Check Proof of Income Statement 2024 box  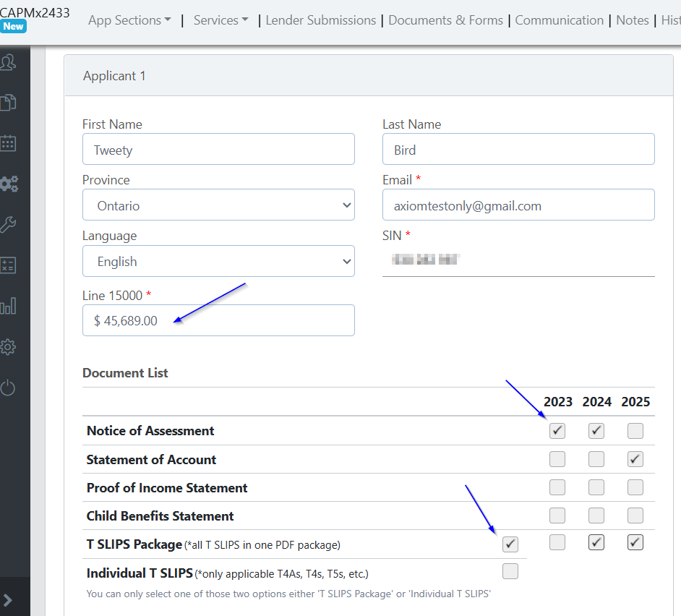pos(596,487)
